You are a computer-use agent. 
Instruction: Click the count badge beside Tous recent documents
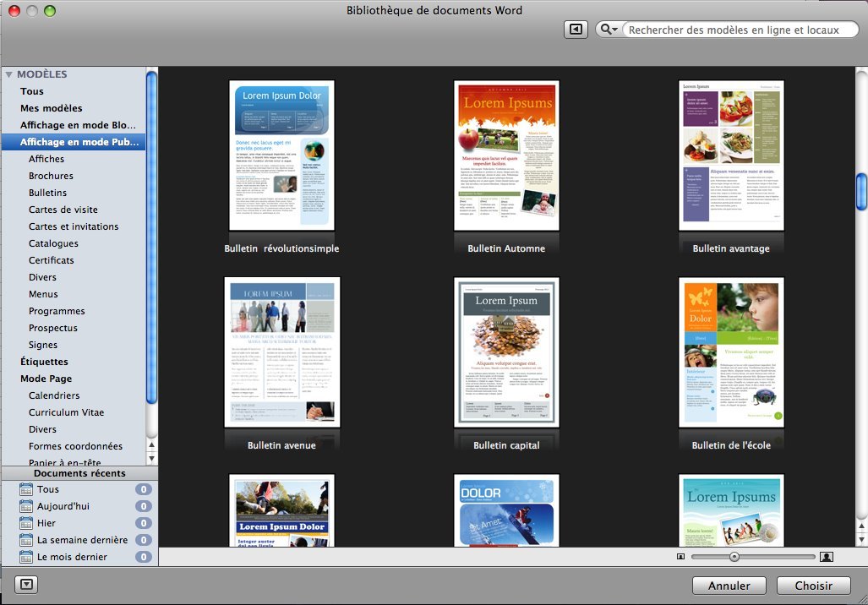(x=144, y=489)
